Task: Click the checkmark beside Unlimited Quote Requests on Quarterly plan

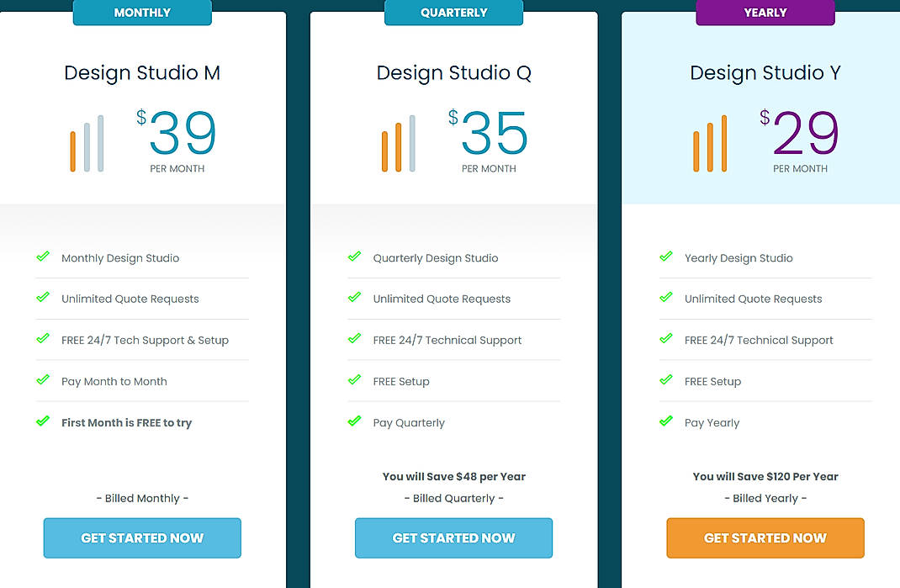Action: coord(354,299)
